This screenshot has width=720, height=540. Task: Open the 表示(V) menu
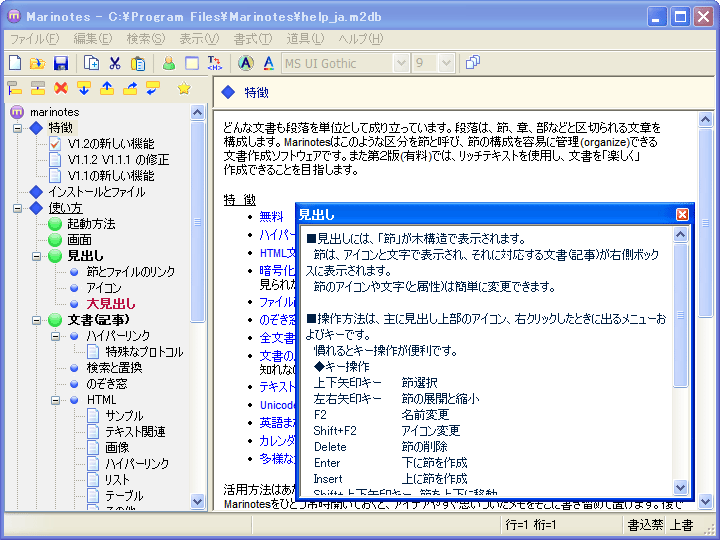(x=199, y=39)
